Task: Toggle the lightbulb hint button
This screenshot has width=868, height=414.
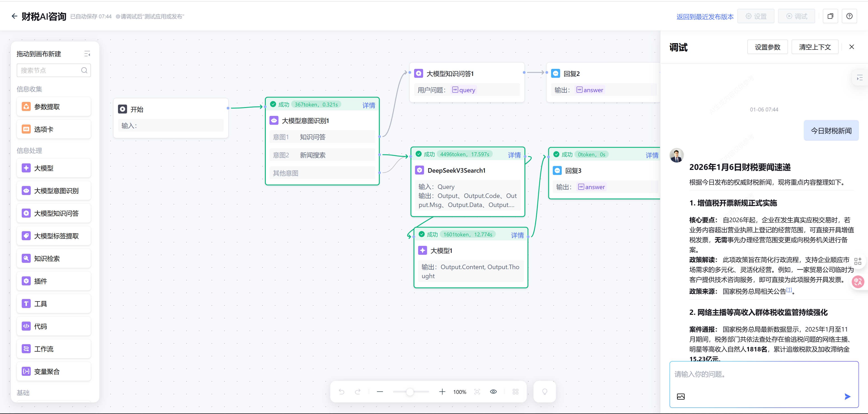Action: click(x=545, y=391)
